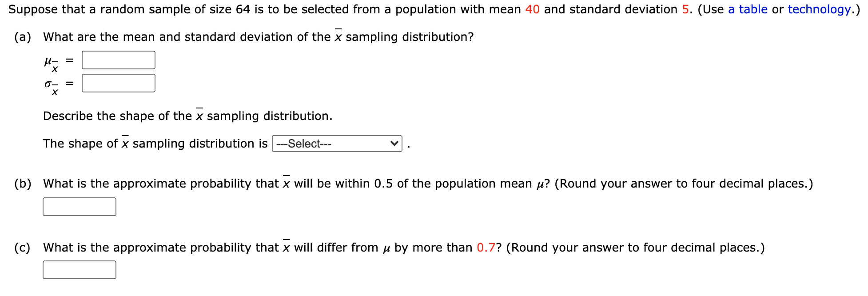The height and width of the screenshot is (296, 868).
Task: Open the sampling distribution shape selector
Action: click(336, 144)
